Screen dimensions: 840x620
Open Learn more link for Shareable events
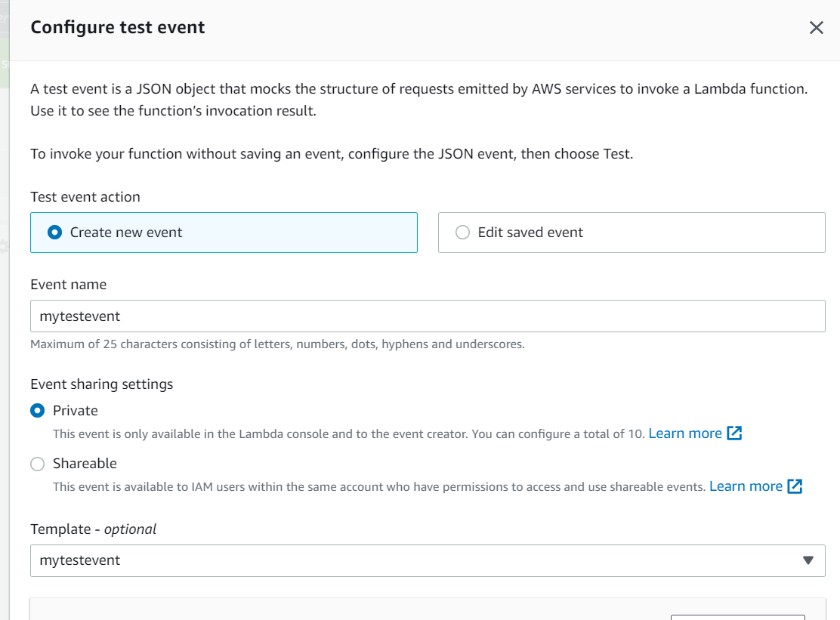(745, 486)
